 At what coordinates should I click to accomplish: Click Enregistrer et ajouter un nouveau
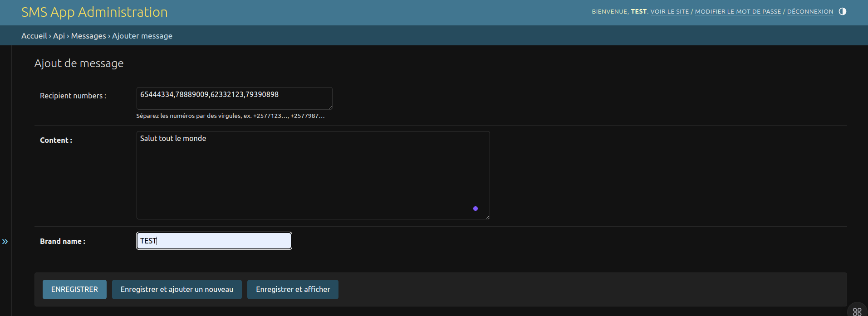177,289
